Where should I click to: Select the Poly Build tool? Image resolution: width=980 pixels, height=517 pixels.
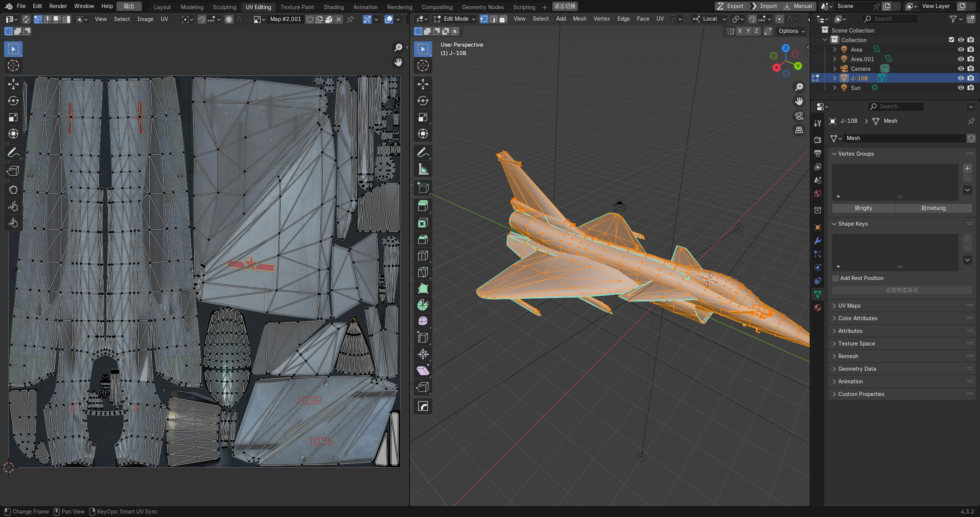coord(423,289)
